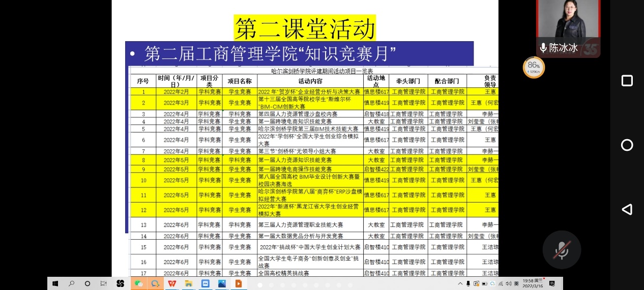The height and width of the screenshot is (290, 644).
Task: Tap Android home circle button
Action: click(627, 145)
